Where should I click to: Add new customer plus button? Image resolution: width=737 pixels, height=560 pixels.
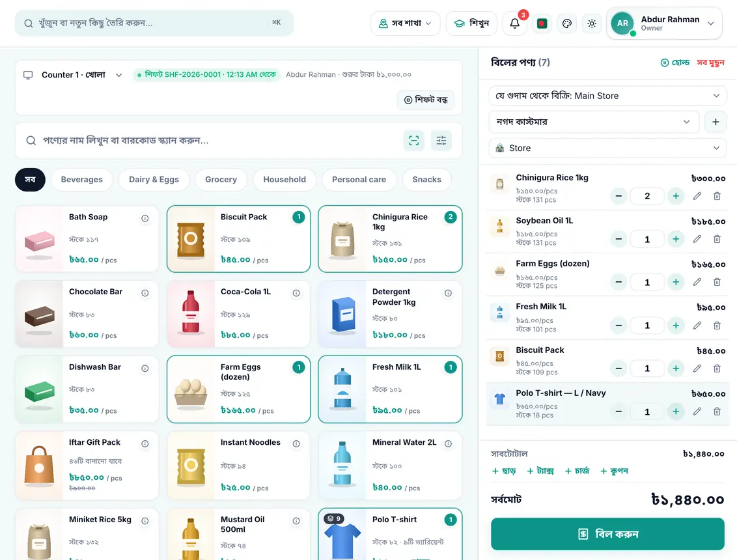click(x=716, y=122)
